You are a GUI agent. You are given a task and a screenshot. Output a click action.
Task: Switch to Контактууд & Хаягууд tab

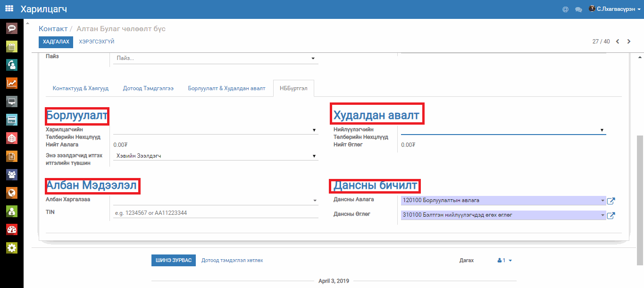point(81,88)
